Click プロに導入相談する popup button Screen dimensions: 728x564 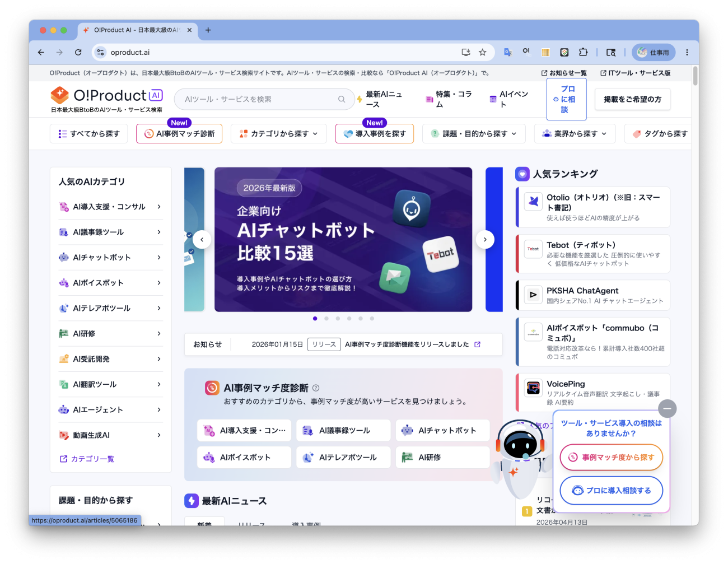(612, 491)
